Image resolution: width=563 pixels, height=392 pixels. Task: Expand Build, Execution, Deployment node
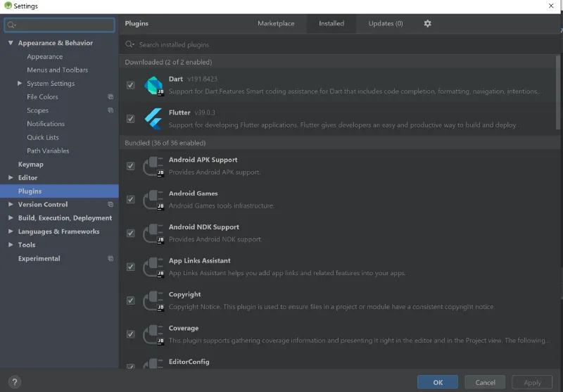pyautogui.click(x=11, y=218)
